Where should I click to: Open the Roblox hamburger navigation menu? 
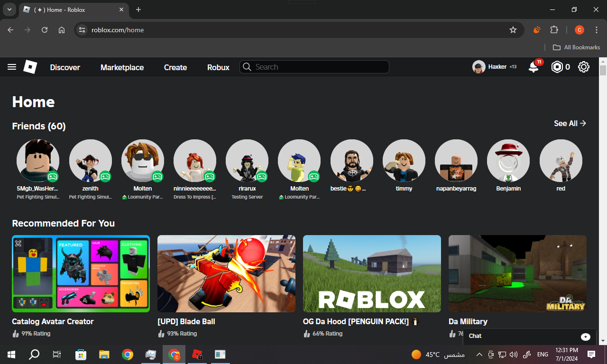[12, 67]
